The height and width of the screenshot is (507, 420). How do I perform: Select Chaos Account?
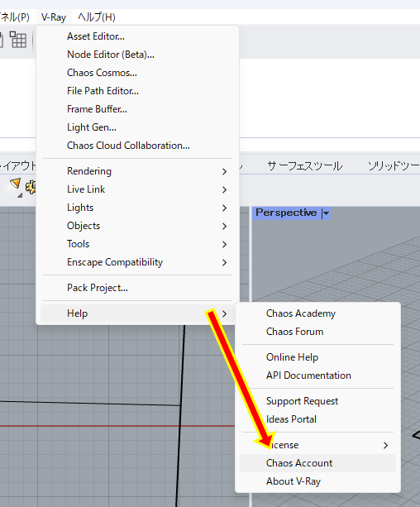pyautogui.click(x=317, y=463)
